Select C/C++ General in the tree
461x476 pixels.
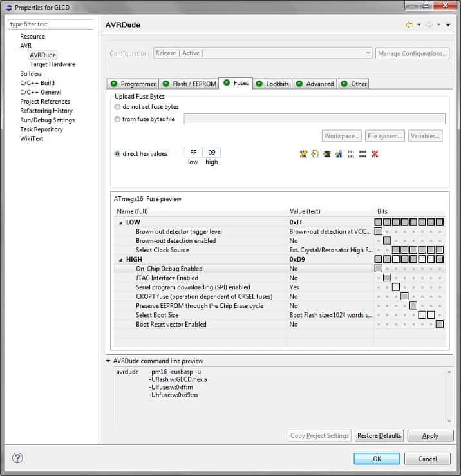(41, 92)
